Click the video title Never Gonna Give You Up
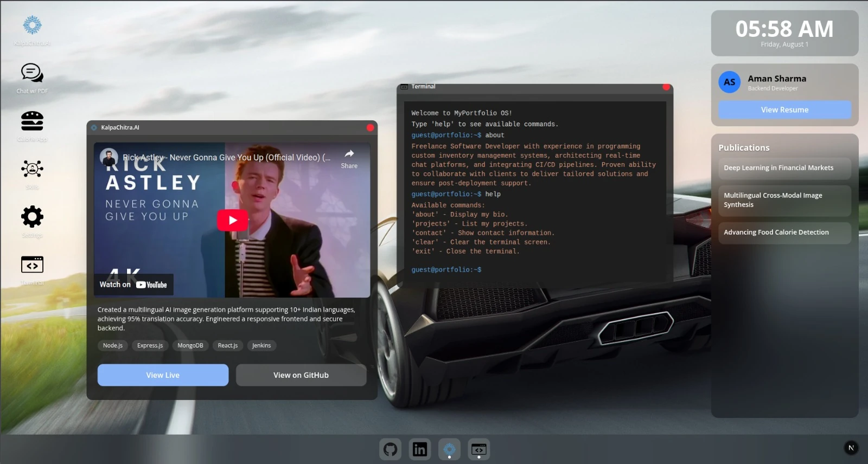The image size is (868, 464). (x=226, y=157)
